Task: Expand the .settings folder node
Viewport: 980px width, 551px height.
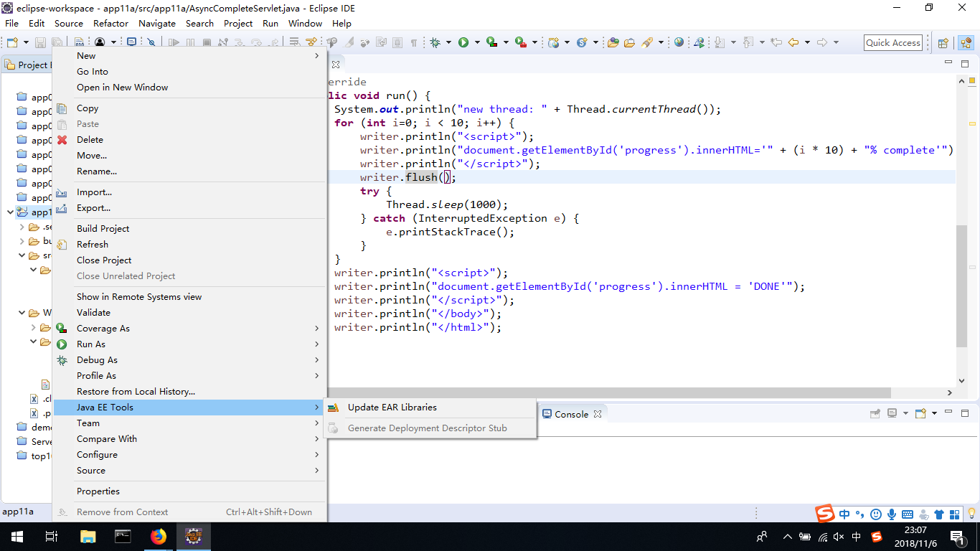Action: click(22, 227)
